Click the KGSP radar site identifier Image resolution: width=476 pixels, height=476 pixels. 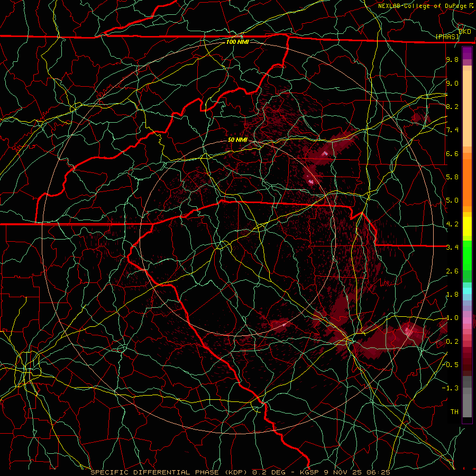pyautogui.click(x=309, y=472)
